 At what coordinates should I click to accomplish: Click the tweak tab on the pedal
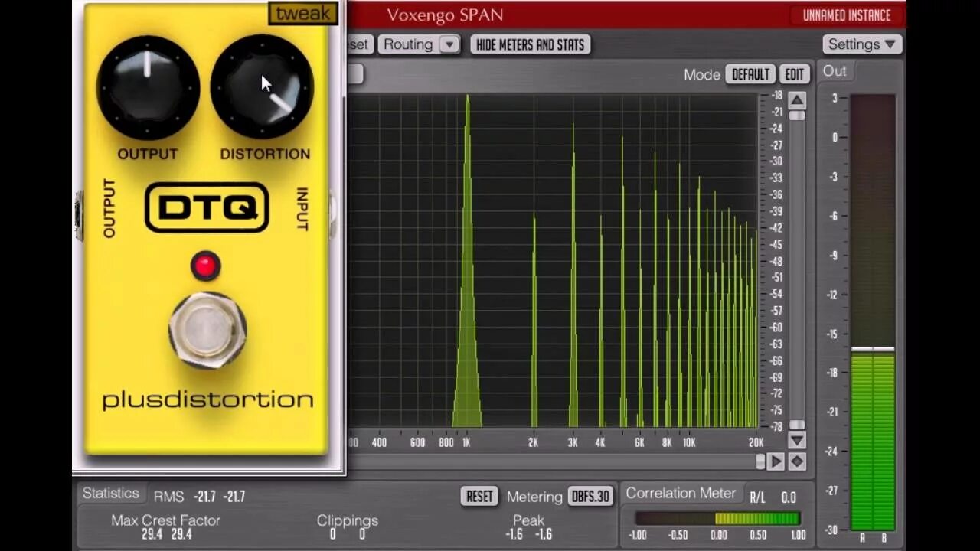click(x=303, y=13)
